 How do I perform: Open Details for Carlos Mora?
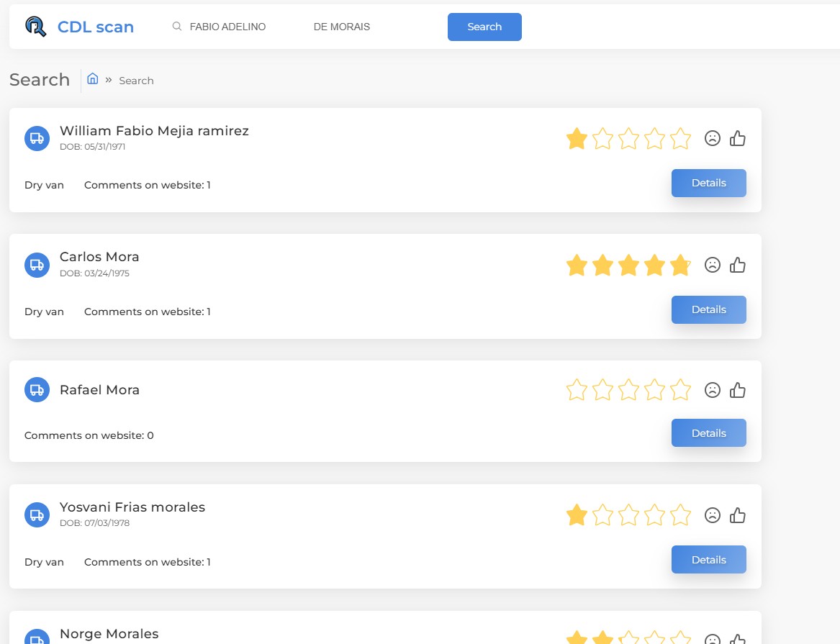tap(708, 309)
